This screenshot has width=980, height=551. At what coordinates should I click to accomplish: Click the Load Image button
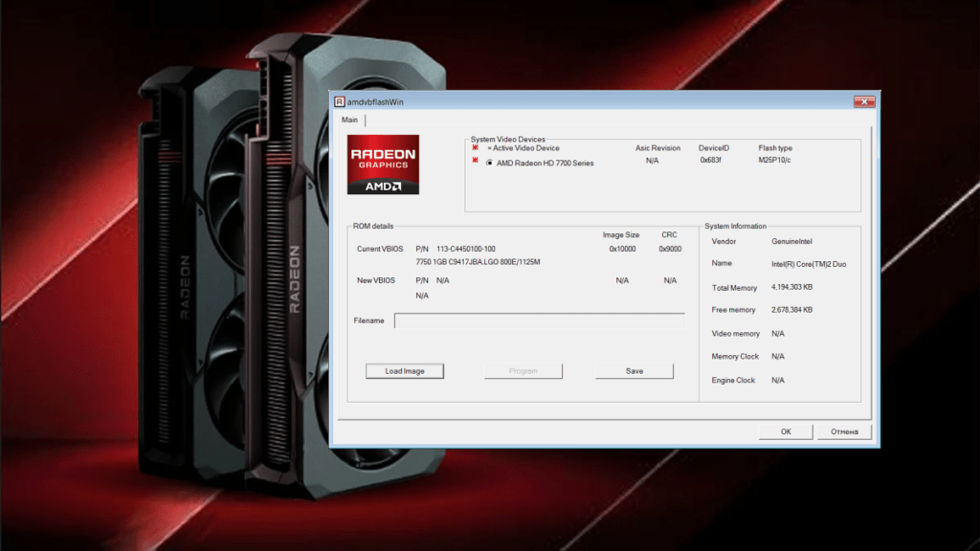click(x=405, y=371)
